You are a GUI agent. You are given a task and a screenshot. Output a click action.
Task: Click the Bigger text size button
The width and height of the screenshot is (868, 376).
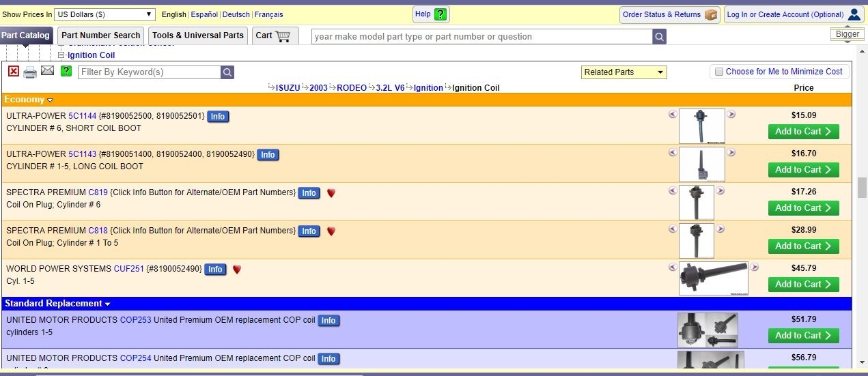(848, 34)
